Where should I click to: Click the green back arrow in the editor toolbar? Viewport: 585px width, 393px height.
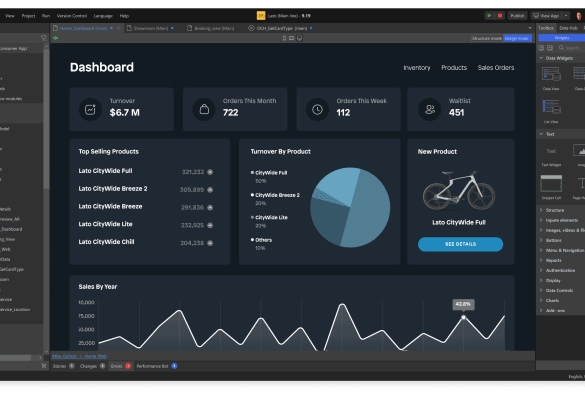point(56,38)
